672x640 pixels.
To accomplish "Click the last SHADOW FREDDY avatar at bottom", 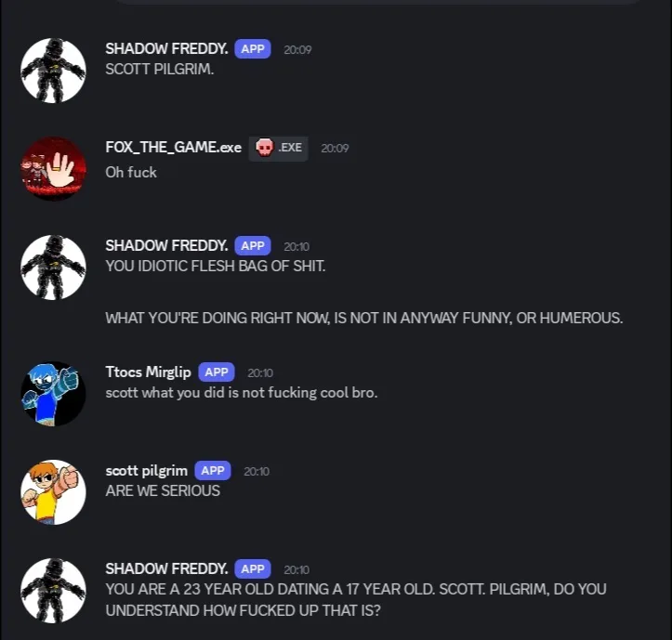I will tap(53, 591).
